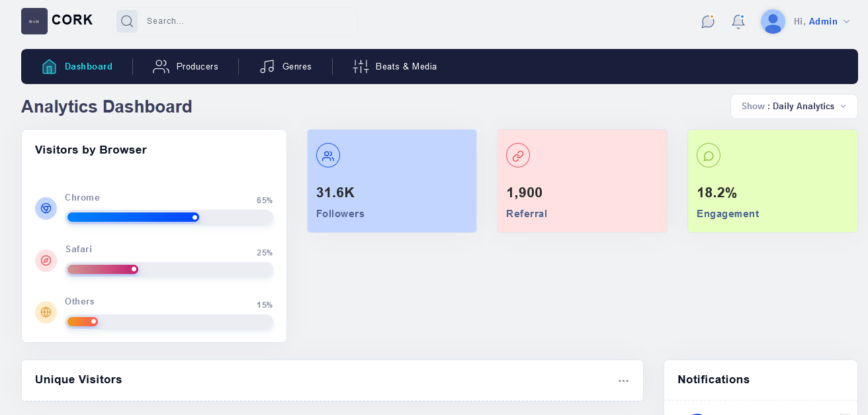868x415 pixels.
Task: Open the notification bell icon
Action: tap(738, 22)
